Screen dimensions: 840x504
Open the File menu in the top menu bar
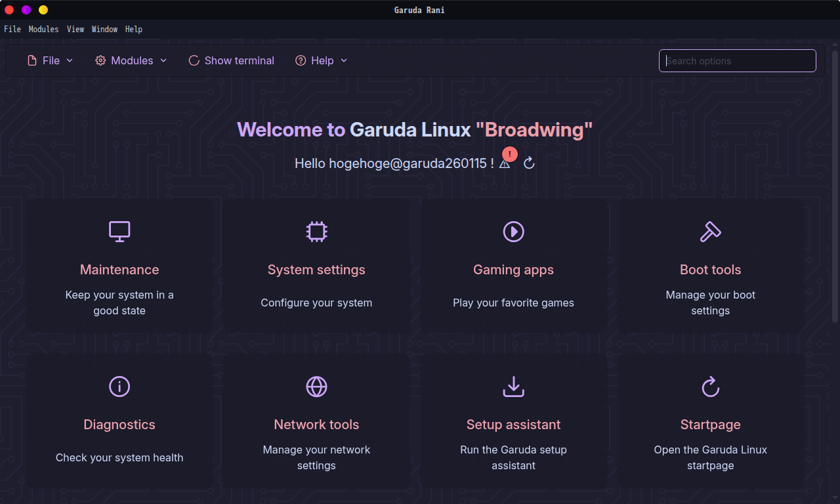point(12,30)
